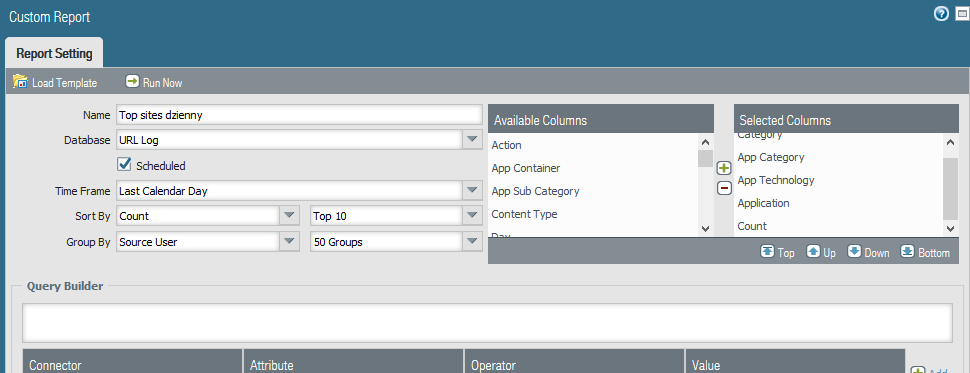Expand the Group By Source User dropdown
Screen dimensions: 970x373
tap(289, 242)
